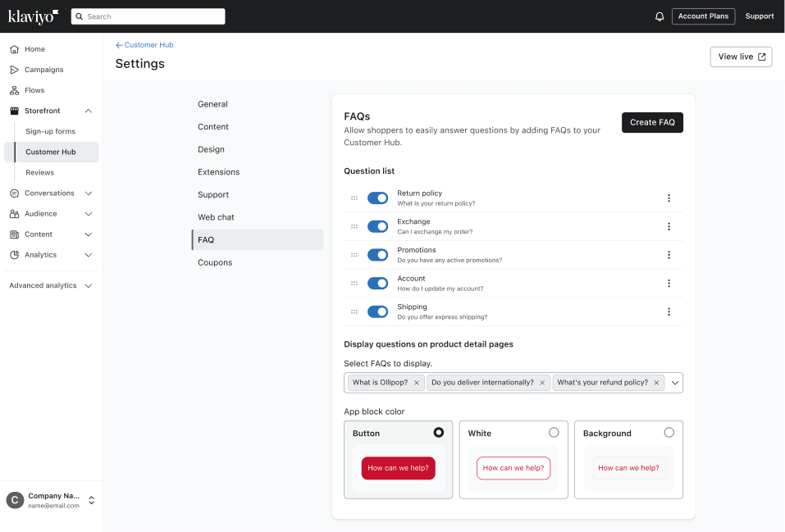This screenshot has width=785, height=532.
Task: Open the Account FAQ three-dot menu
Action: pos(669,284)
